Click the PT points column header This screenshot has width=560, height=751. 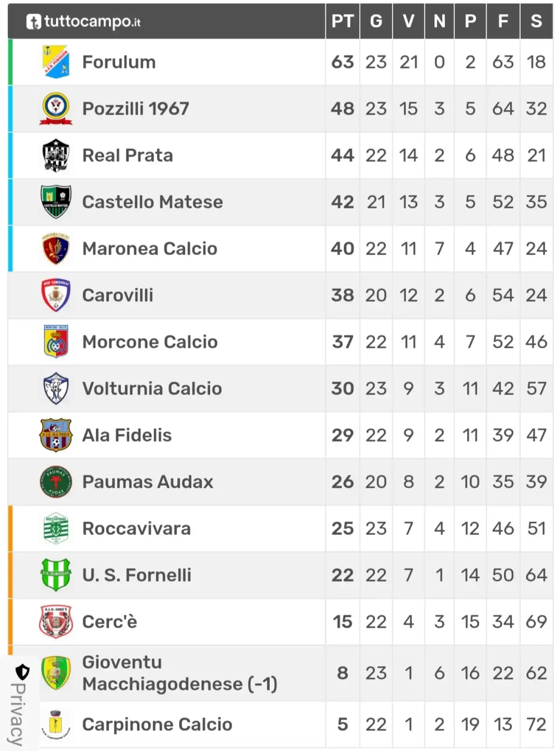(x=343, y=21)
